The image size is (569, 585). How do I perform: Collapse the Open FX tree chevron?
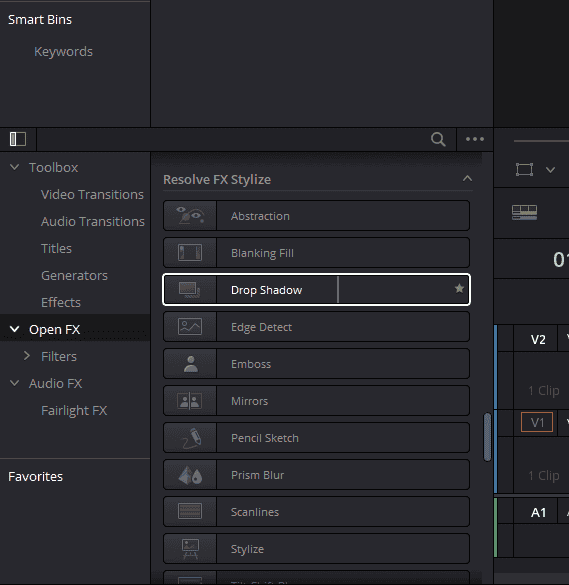(x=15, y=329)
